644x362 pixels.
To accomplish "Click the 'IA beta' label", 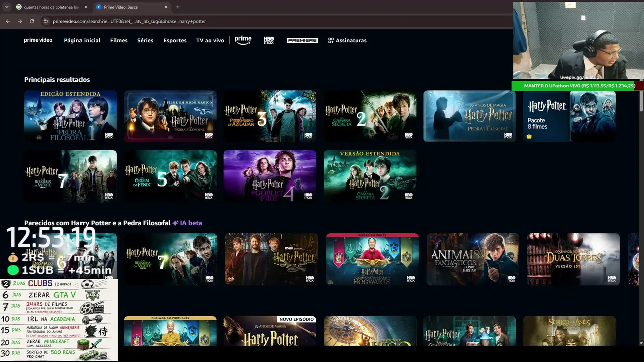I will [187, 223].
